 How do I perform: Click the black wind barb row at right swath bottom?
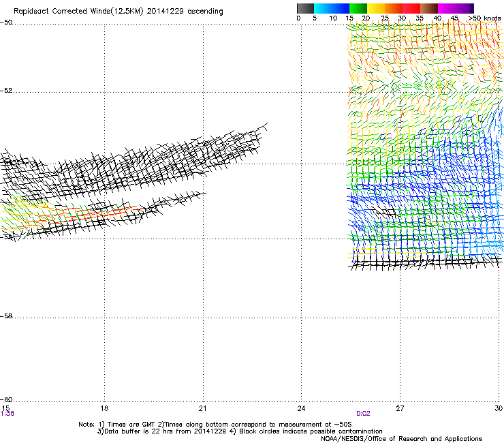(425, 263)
